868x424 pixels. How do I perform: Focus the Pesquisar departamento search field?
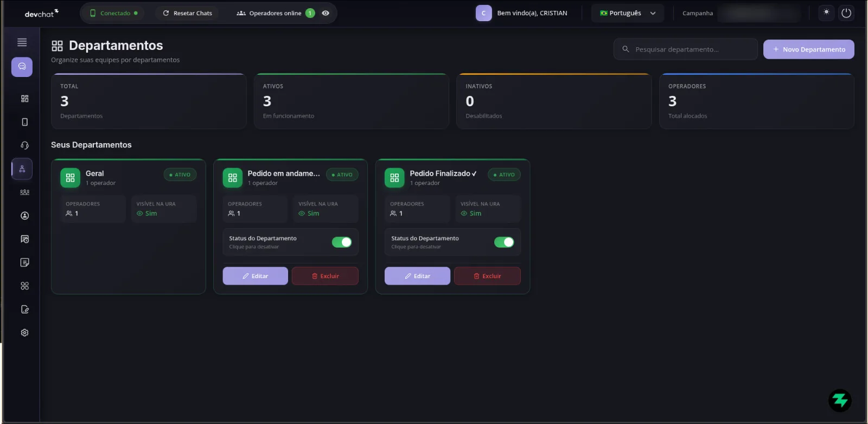point(686,49)
